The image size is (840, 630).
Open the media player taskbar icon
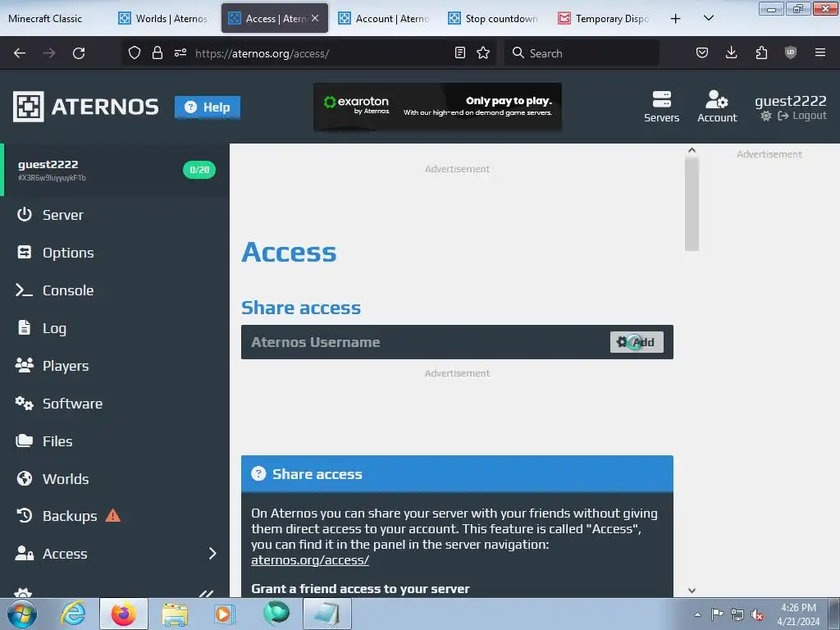[223, 614]
